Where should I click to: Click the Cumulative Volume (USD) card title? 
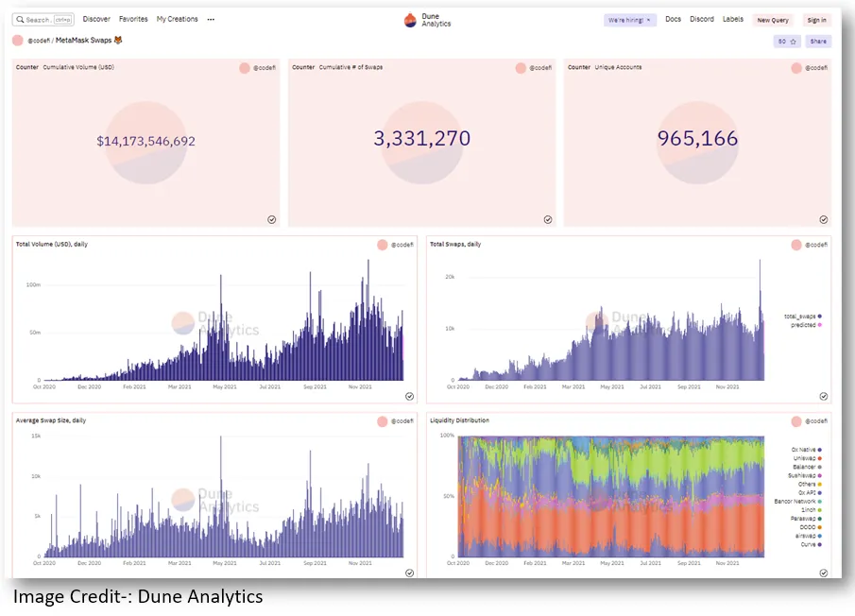[x=78, y=68]
